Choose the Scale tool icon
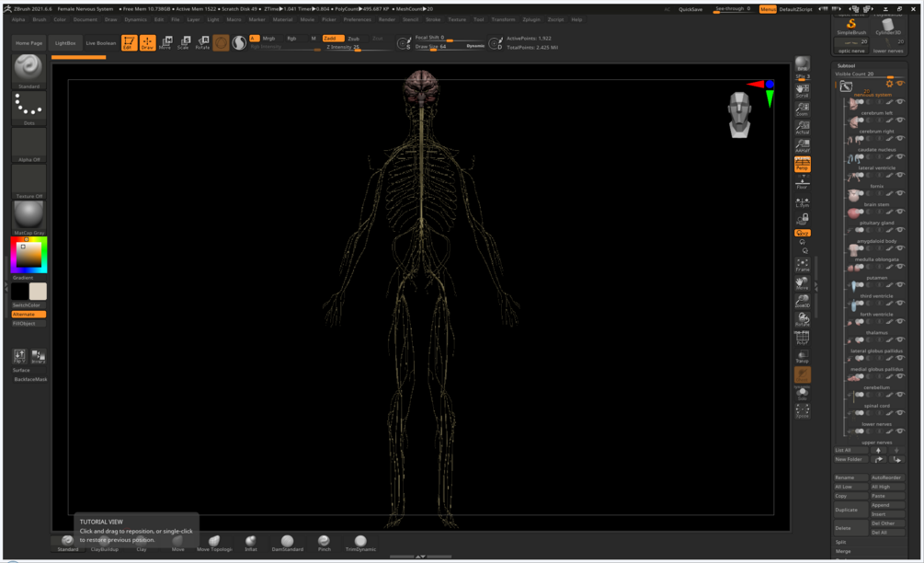 184,42
